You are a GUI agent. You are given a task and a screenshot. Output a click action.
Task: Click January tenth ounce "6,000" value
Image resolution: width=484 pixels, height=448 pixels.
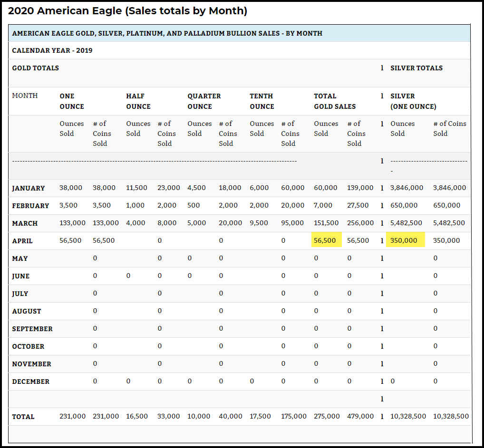tap(259, 188)
